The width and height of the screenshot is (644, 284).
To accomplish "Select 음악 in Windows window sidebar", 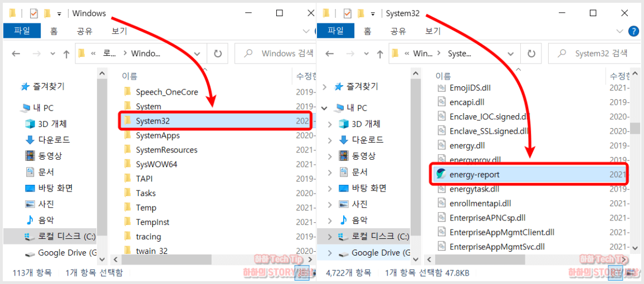I will click(40, 220).
